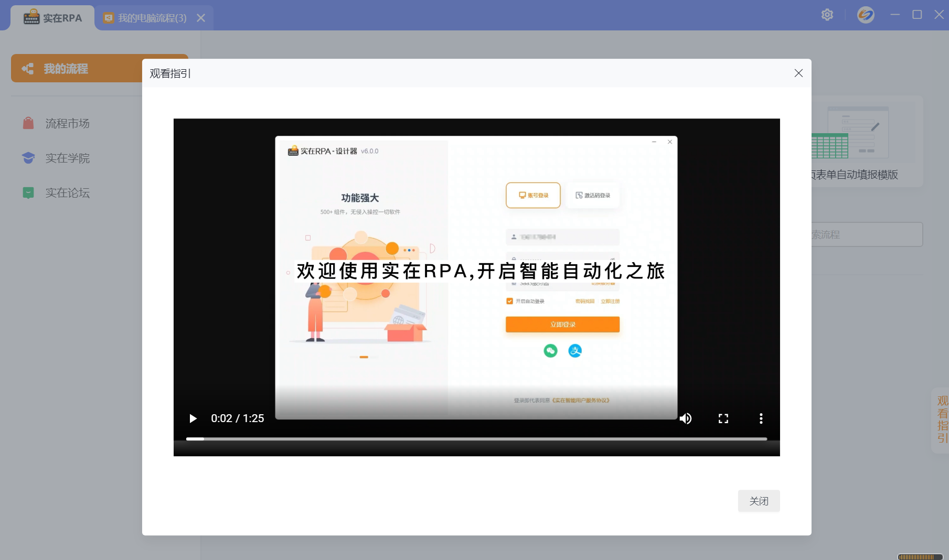
Task: Switch to the 实在RPA home tab
Action: pyautogui.click(x=53, y=18)
